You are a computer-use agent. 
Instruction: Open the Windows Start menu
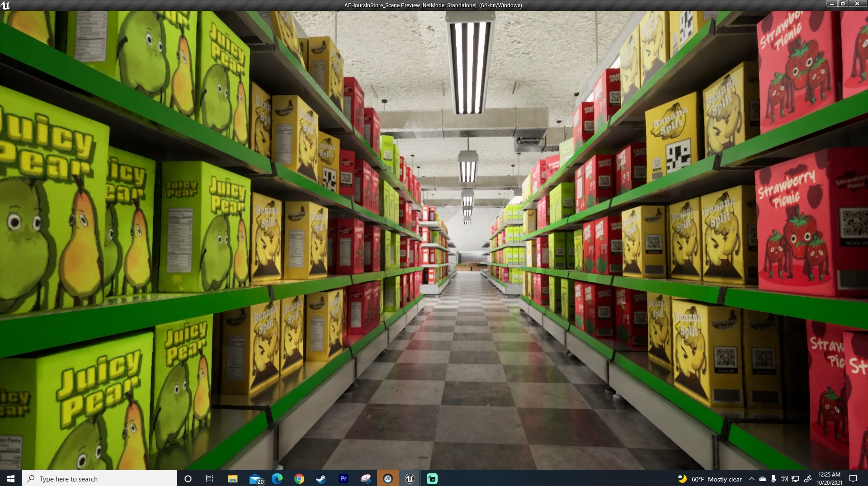11,479
